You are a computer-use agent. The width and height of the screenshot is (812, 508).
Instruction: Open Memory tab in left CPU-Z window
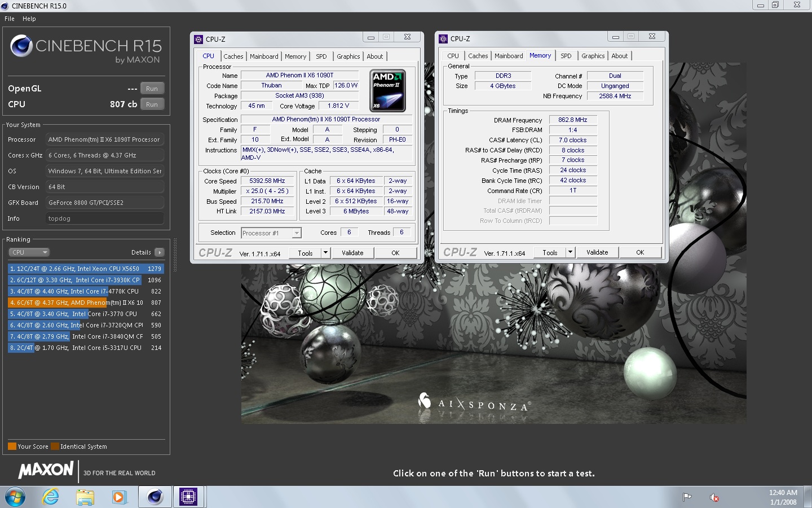295,56
